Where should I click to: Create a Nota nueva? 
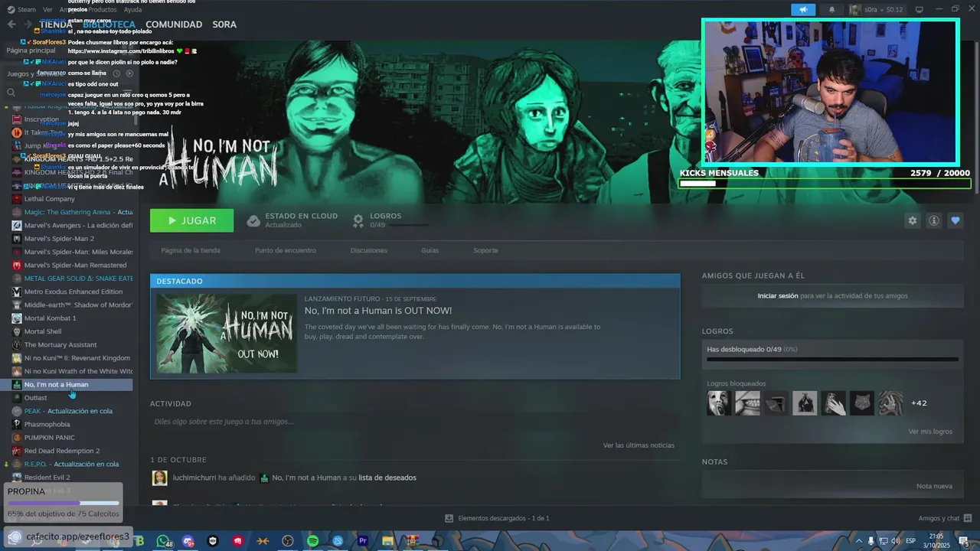pyautogui.click(x=934, y=486)
